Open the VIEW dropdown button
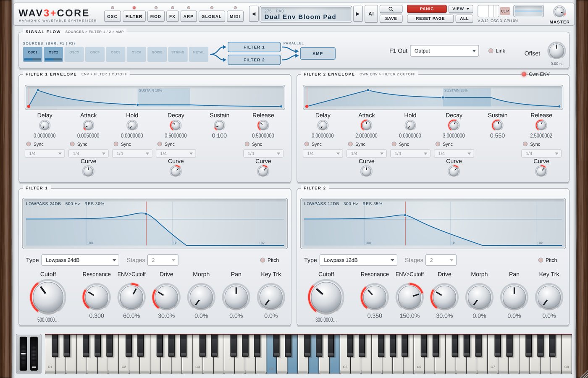 461,9
